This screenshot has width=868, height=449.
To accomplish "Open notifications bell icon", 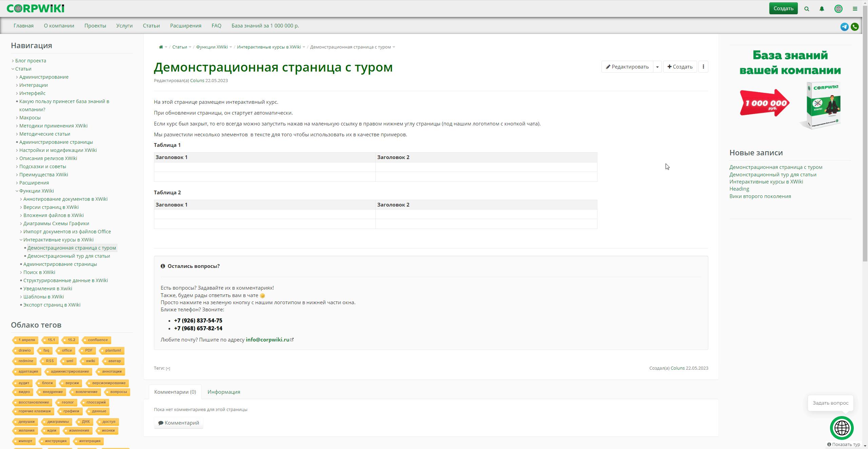I will 822,9.
